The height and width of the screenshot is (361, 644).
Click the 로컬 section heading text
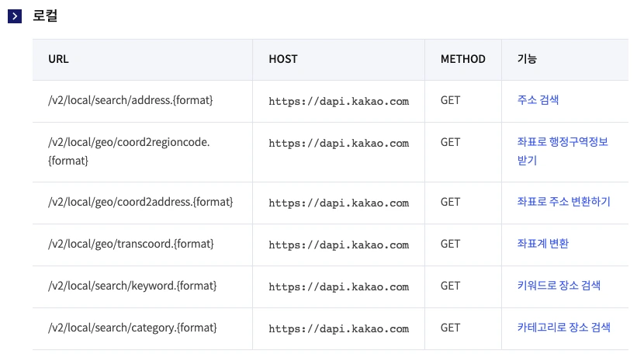(x=45, y=16)
